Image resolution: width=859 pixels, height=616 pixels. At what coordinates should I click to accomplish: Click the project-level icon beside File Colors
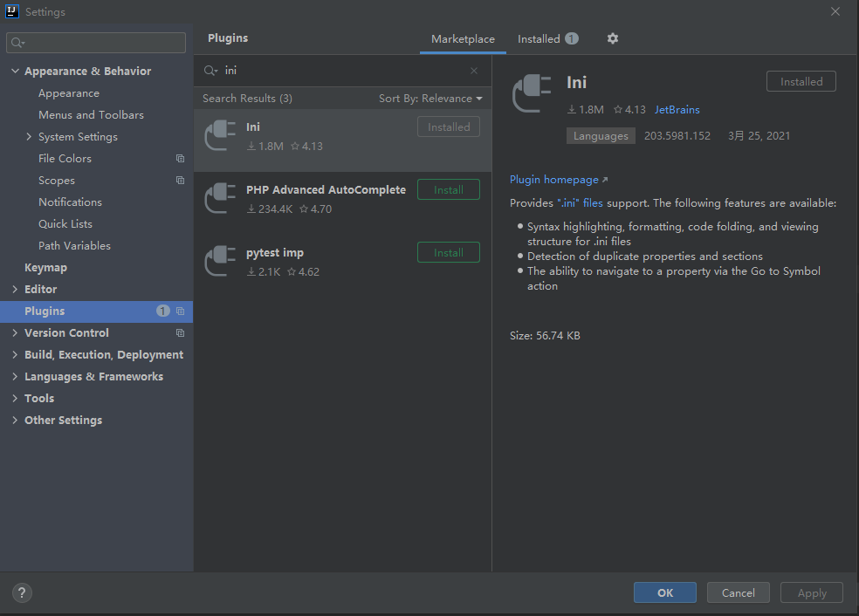[x=180, y=158]
